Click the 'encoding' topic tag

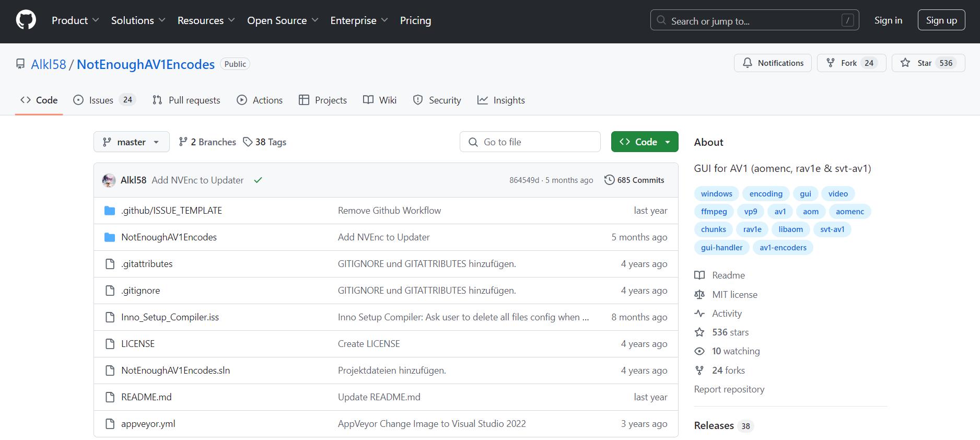[x=766, y=194]
